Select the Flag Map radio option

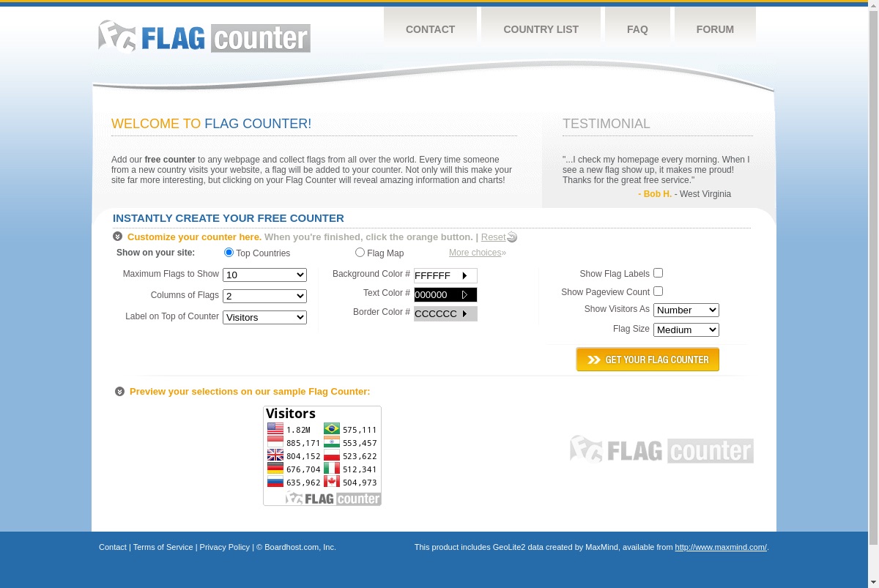coord(360,253)
